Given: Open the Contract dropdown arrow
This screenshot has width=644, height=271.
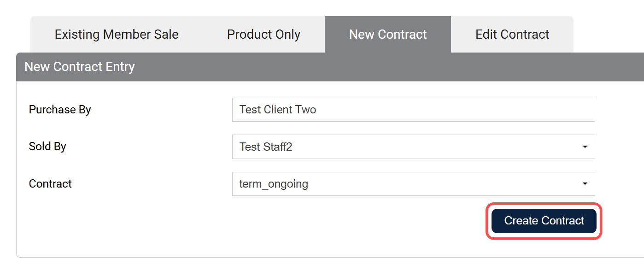Looking at the screenshot, I should click(x=584, y=183).
